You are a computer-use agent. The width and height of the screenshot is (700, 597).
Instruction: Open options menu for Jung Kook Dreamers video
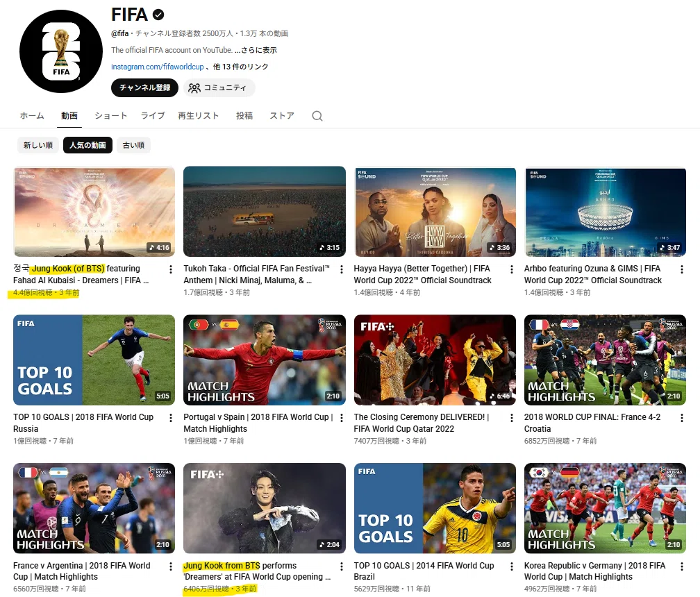coord(171,269)
